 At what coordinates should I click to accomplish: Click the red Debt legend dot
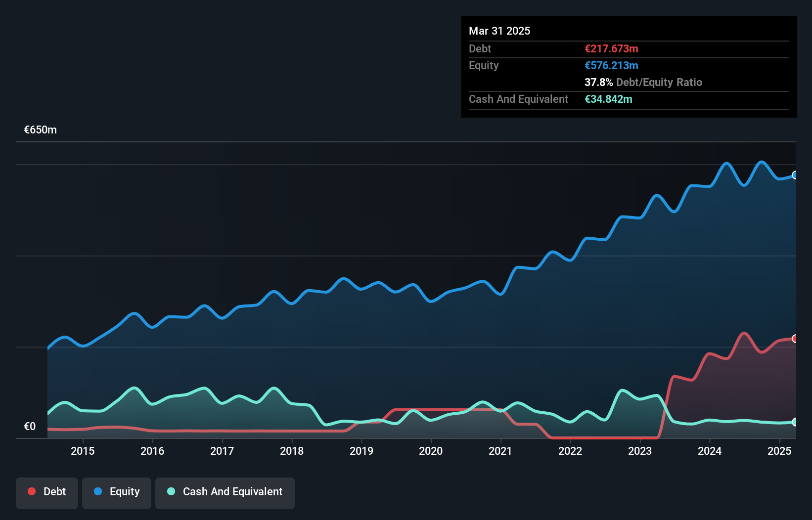31,491
